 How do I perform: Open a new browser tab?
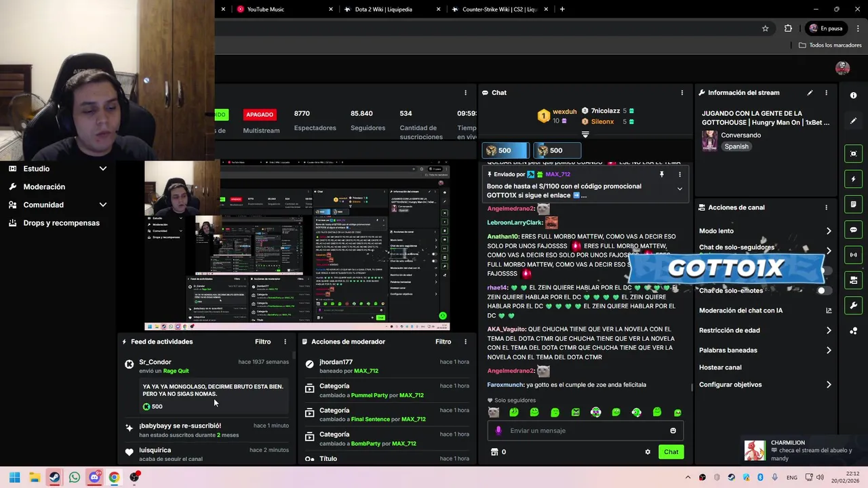[562, 9]
